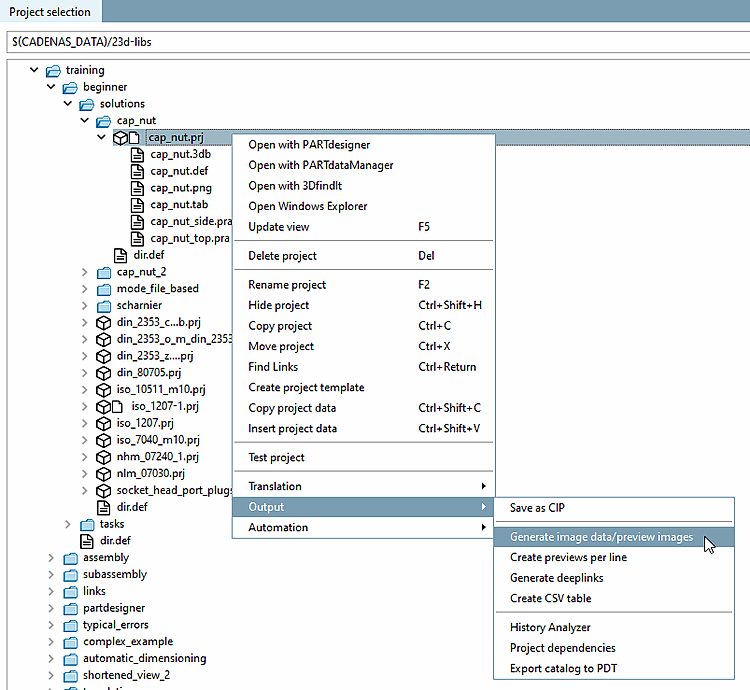750x690 pixels.
Task: Collapse the beginner folder
Action: (x=51, y=87)
